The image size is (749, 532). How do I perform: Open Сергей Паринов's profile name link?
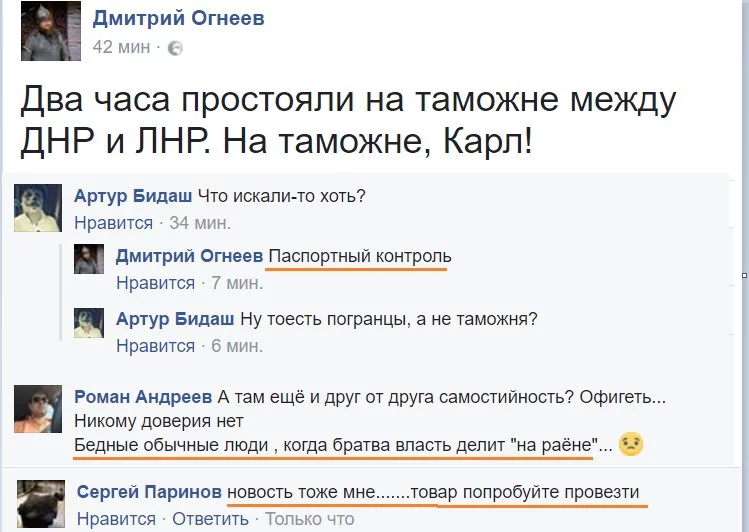(x=149, y=492)
